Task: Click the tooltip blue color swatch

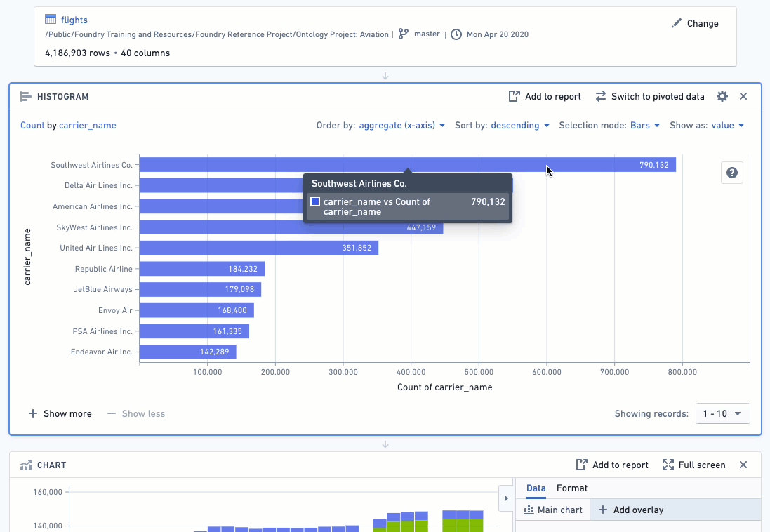Action: 315,201
